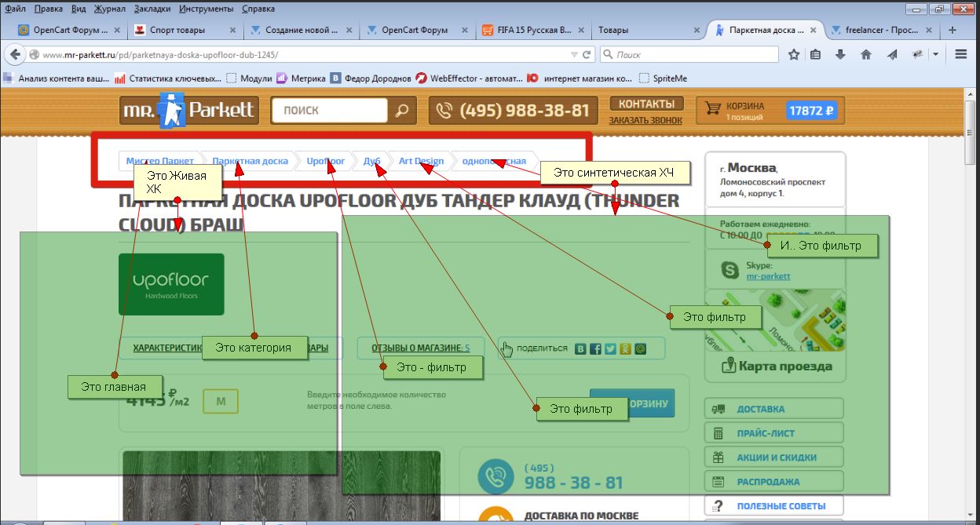Click the site search magnifier icon
Image resolution: width=980 pixels, height=525 pixels.
pos(401,111)
